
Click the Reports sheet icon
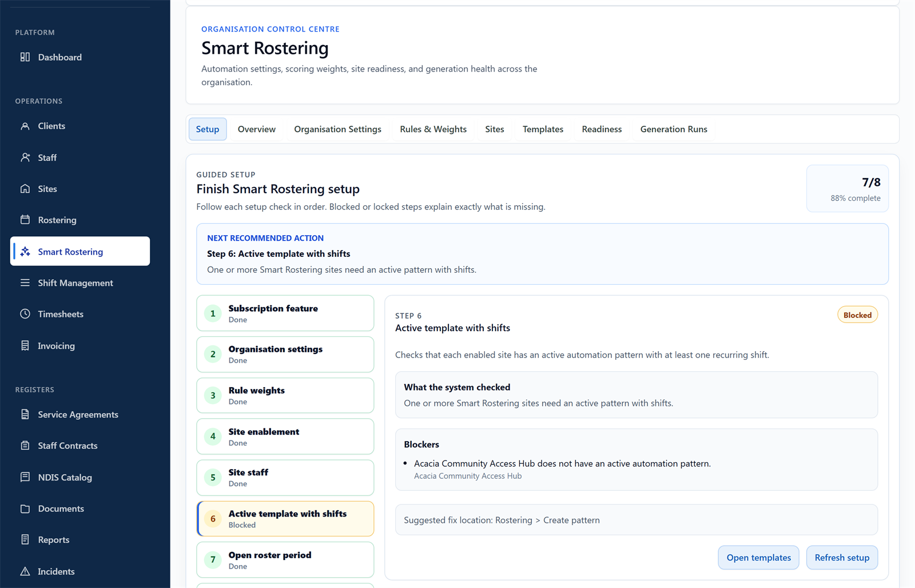pyautogui.click(x=25, y=539)
